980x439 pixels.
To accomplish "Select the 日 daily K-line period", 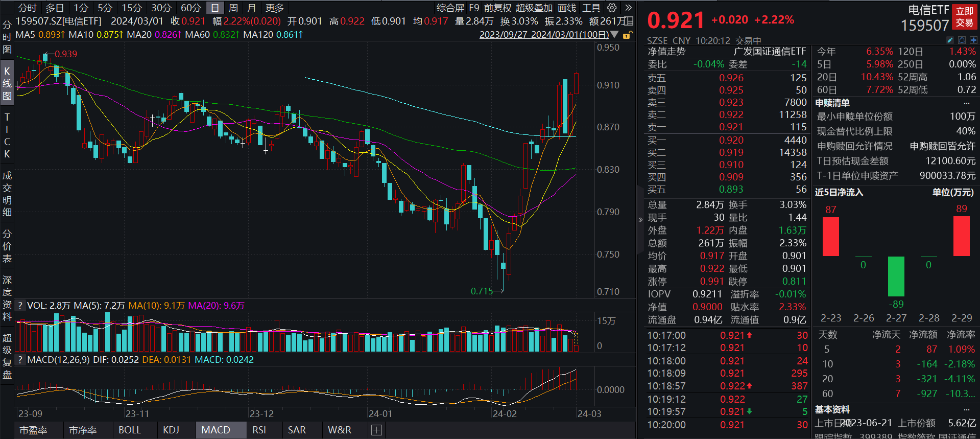I will (x=215, y=8).
